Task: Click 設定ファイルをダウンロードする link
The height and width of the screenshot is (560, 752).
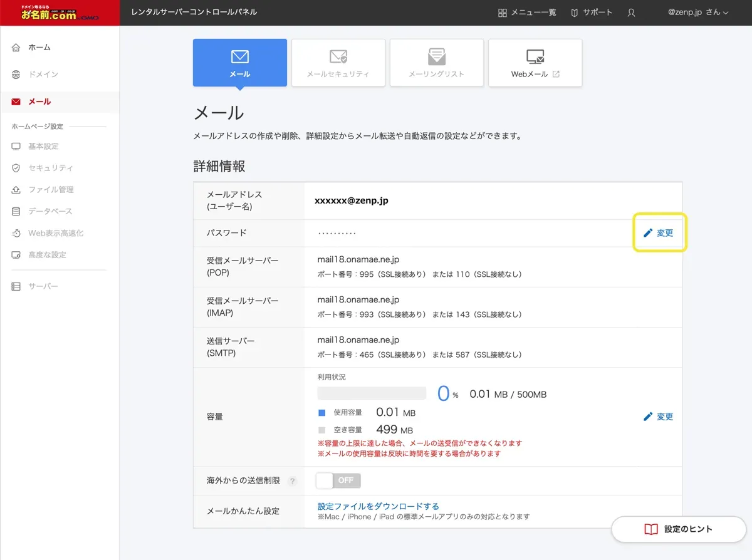Action: [379, 506]
